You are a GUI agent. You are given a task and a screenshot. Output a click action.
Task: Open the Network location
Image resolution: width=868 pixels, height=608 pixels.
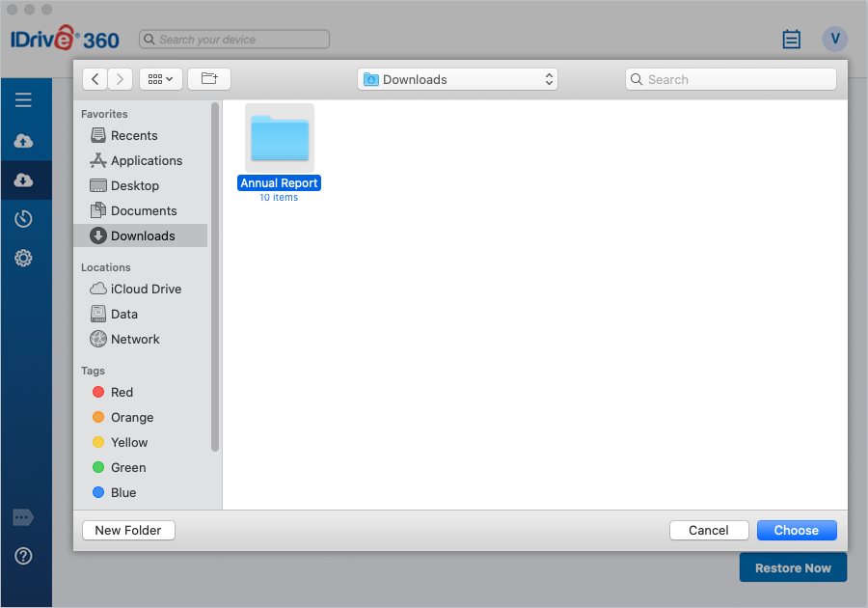coord(141,339)
